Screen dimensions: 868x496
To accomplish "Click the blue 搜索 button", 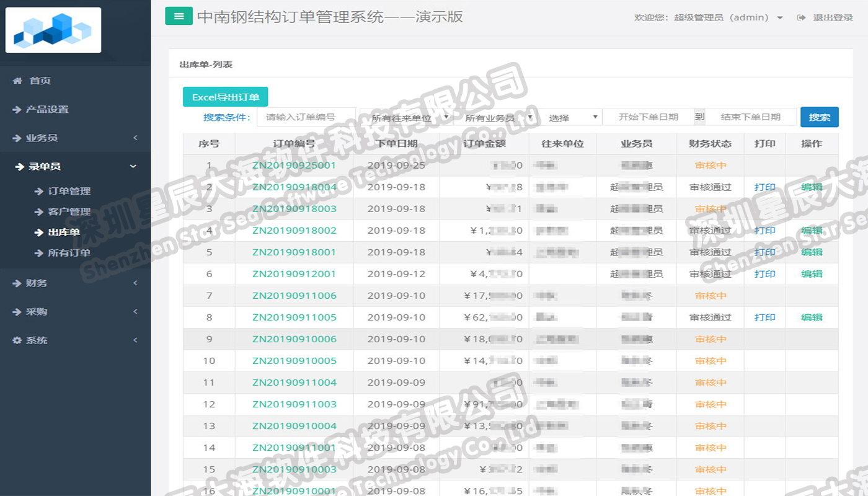I will coord(819,117).
